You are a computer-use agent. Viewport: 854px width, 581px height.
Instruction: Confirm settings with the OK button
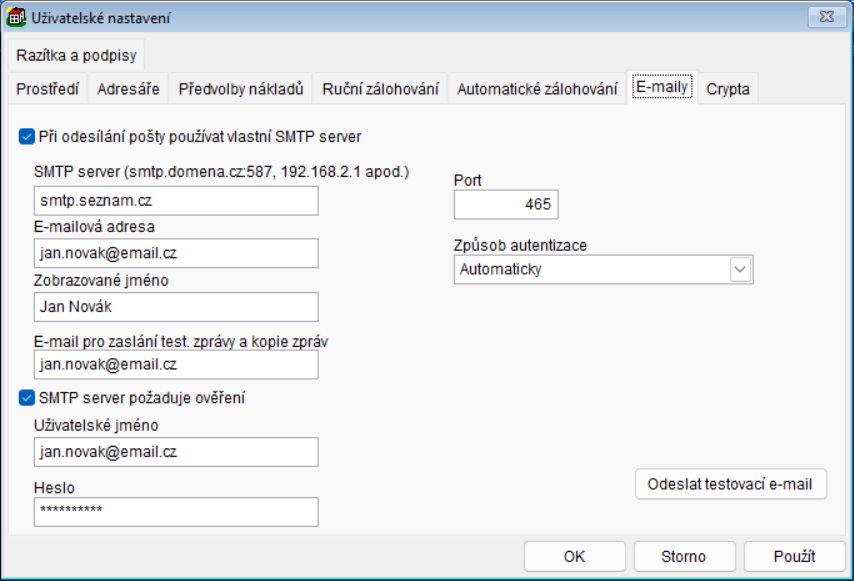[574, 557]
